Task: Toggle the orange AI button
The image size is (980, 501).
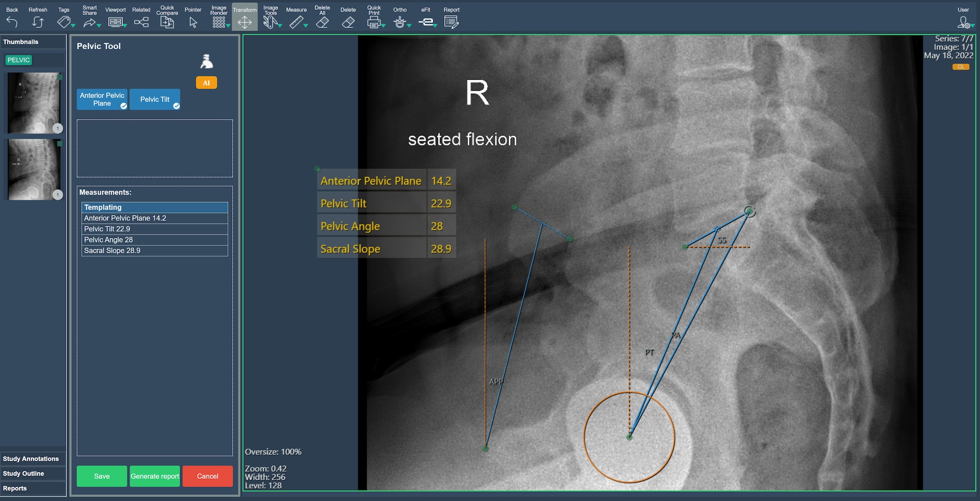Action: click(206, 83)
